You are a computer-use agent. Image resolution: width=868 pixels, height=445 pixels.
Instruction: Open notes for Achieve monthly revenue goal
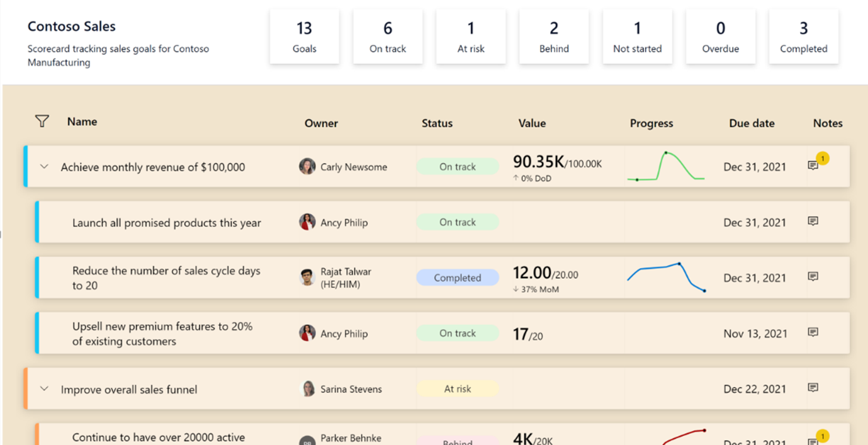[813, 166]
